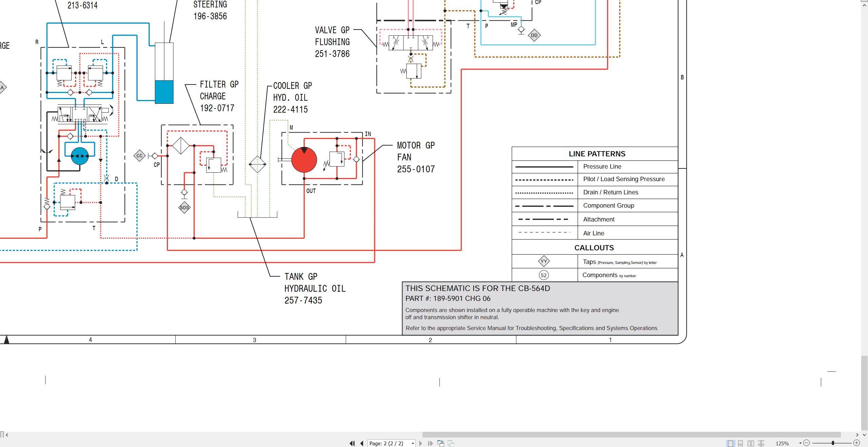Click the DD tap diamond callout
Screen dimensions: 868x447
point(534,35)
